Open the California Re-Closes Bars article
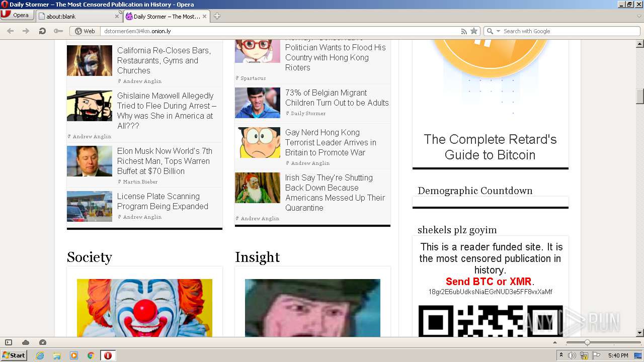644x362 pixels. (164, 60)
